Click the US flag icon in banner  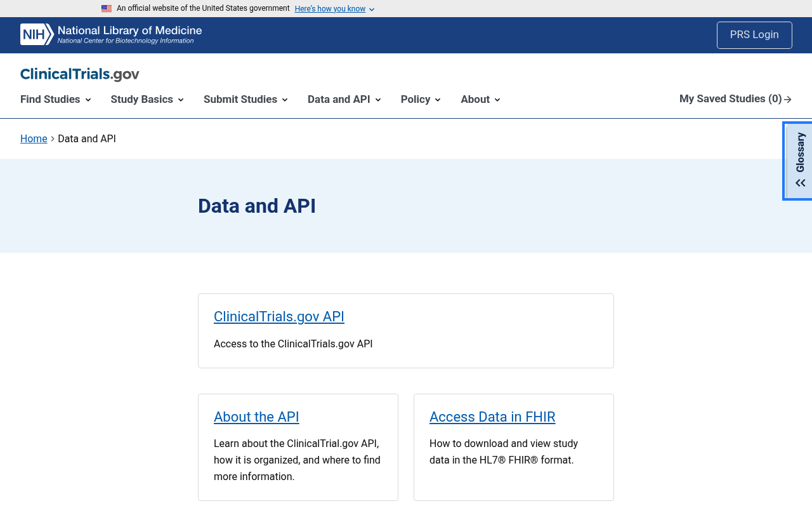pos(107,9)
